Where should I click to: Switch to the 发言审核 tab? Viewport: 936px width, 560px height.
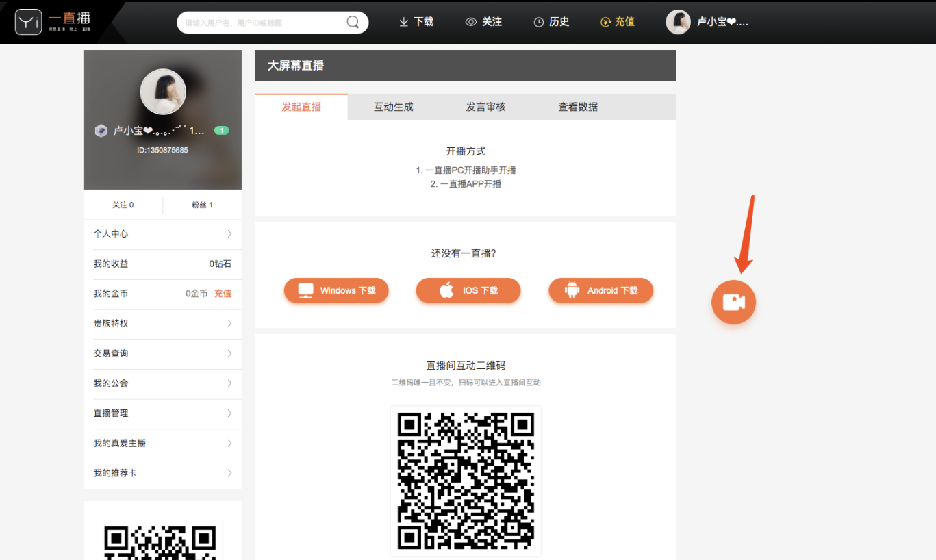coord(486,107)
